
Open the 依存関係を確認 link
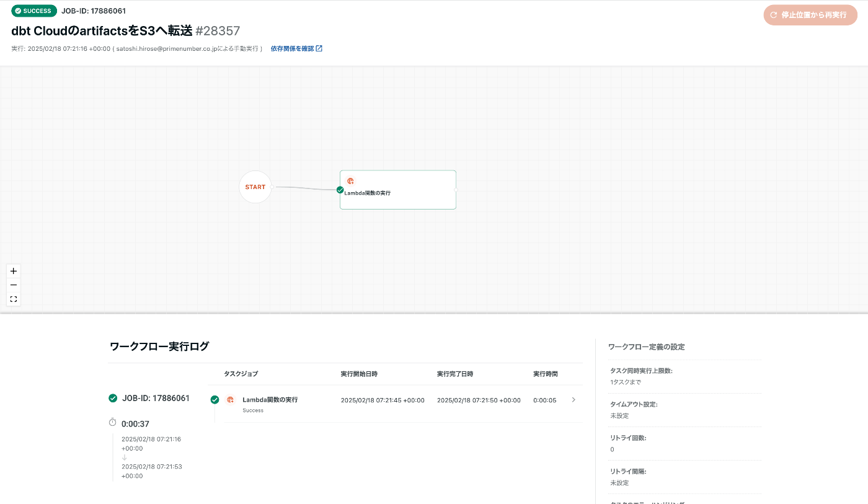[x=296, y=48]
